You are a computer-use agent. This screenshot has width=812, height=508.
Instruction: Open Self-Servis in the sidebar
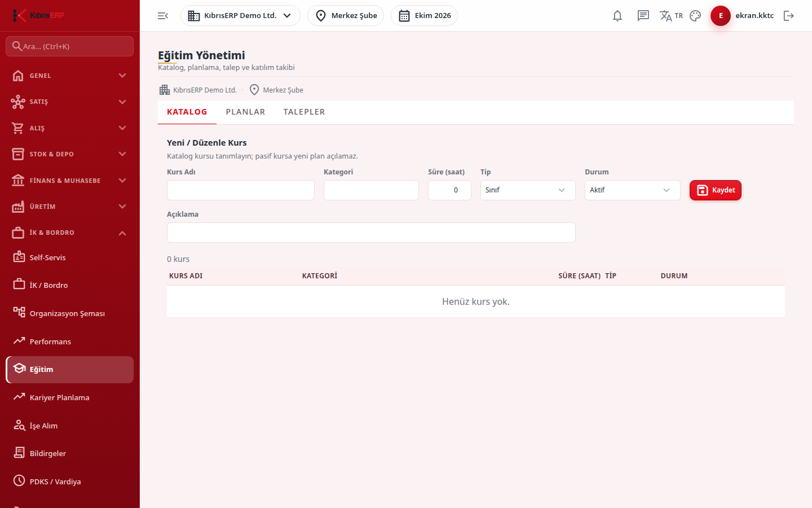pyautogui.click(x=69, y=257)
